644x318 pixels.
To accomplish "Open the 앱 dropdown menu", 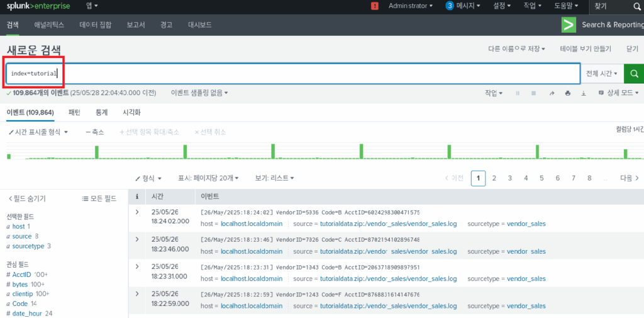I will [92, 6].
